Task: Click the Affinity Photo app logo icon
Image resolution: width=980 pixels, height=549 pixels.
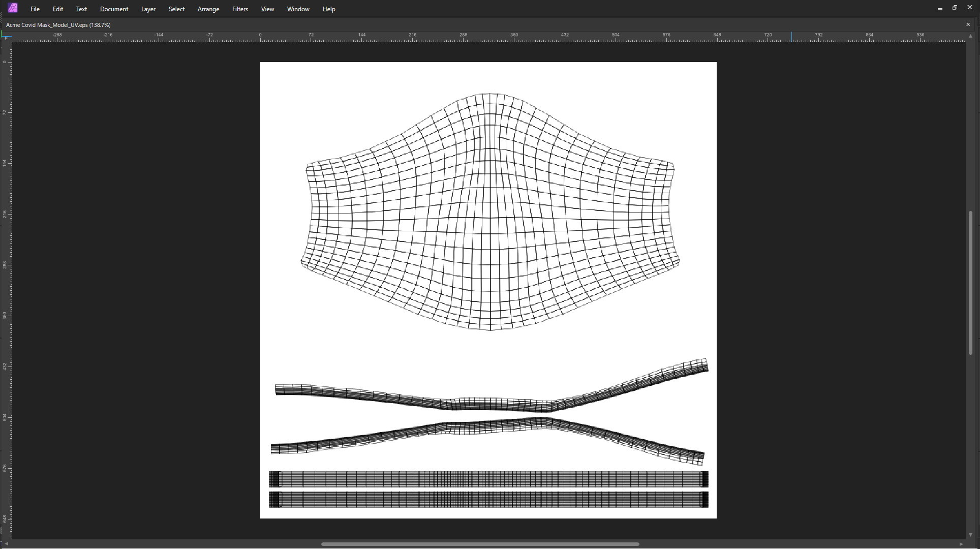Action: [x=13, y=8]
